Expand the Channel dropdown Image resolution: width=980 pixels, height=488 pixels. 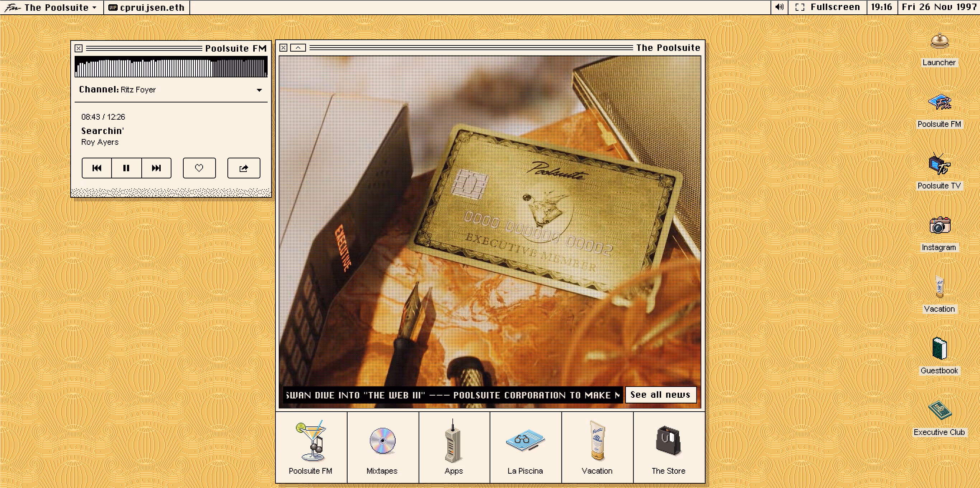(x=259, y=90)
